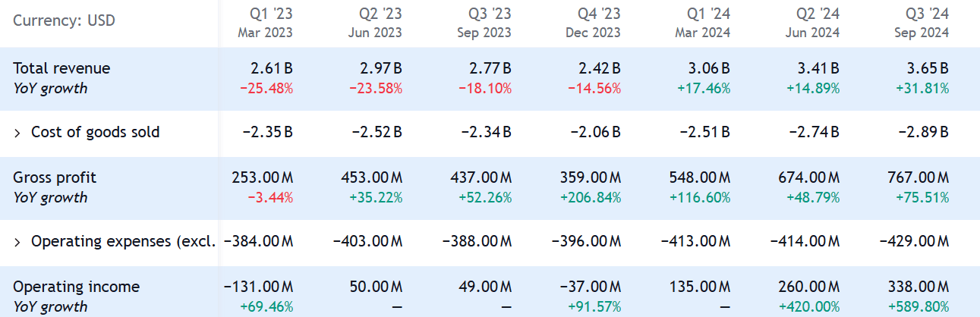980x317 pixels.
Task: Select the Q2 '23 column header
Action: point(375,22)
